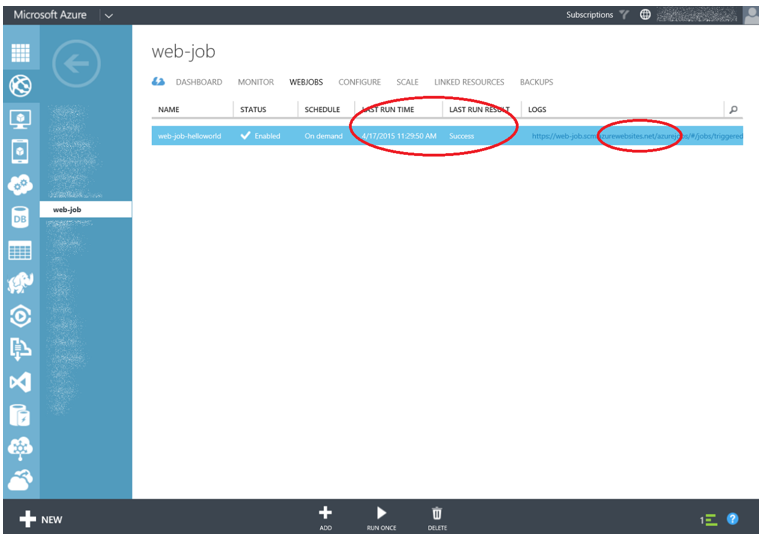Expand the Microsoft Azure dropdown chevron

pos(108,15)
